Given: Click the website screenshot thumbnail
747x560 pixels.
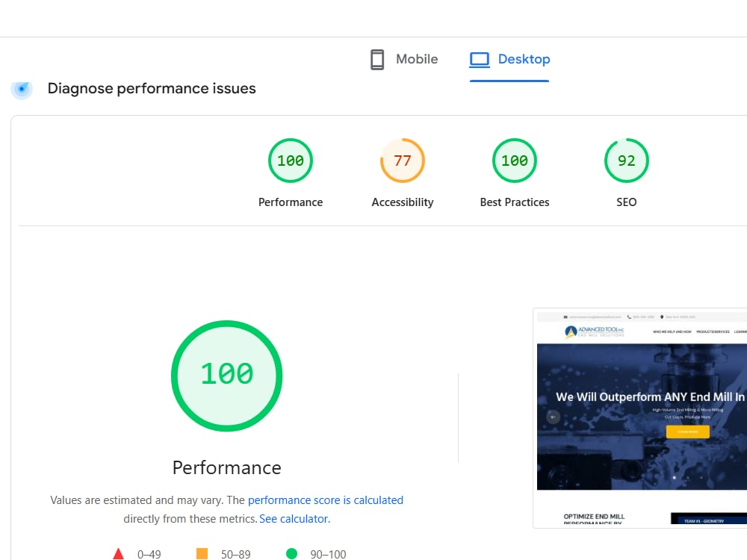Looking at the screenshot, I should (640, 418).
